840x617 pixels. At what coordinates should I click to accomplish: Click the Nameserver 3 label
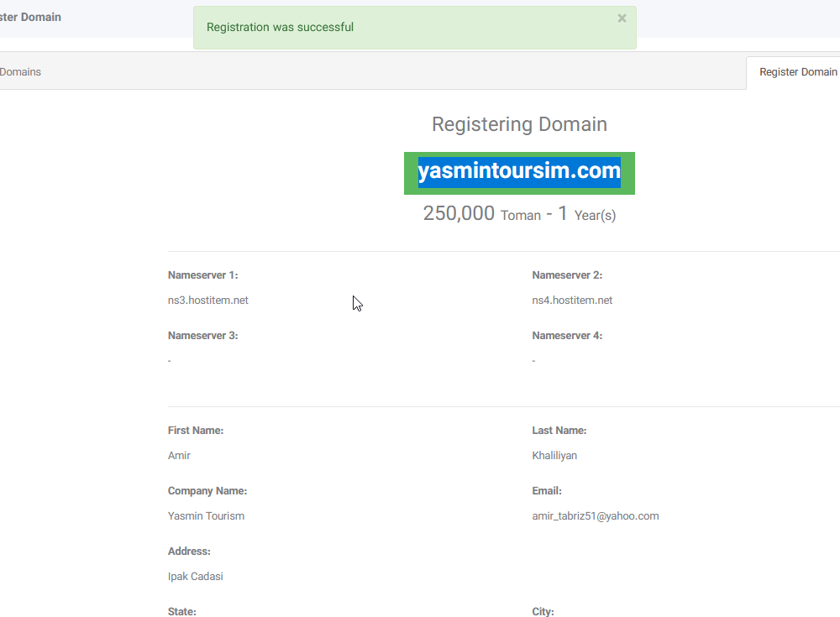202,336
